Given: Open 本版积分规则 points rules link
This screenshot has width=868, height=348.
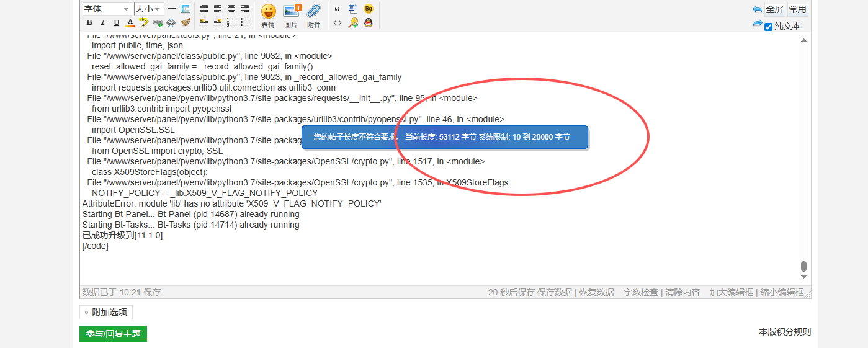Looking at the screenshot, I should [x=785, y=332].
